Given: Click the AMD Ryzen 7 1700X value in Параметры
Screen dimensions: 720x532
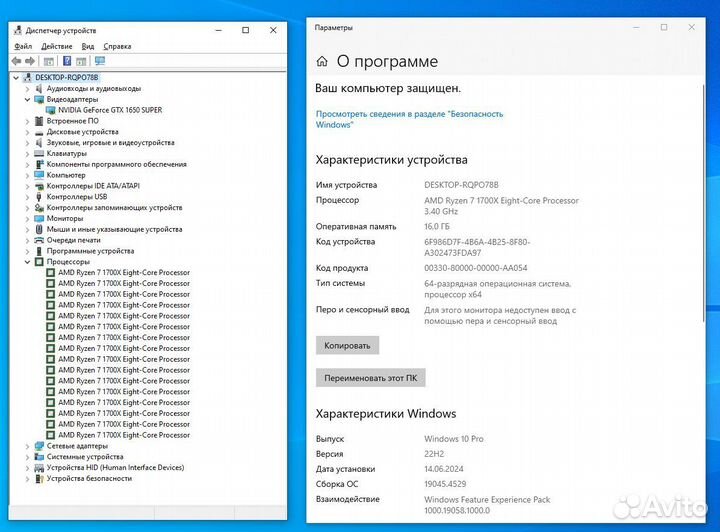Looking at the screenshot, I should 501,206.
